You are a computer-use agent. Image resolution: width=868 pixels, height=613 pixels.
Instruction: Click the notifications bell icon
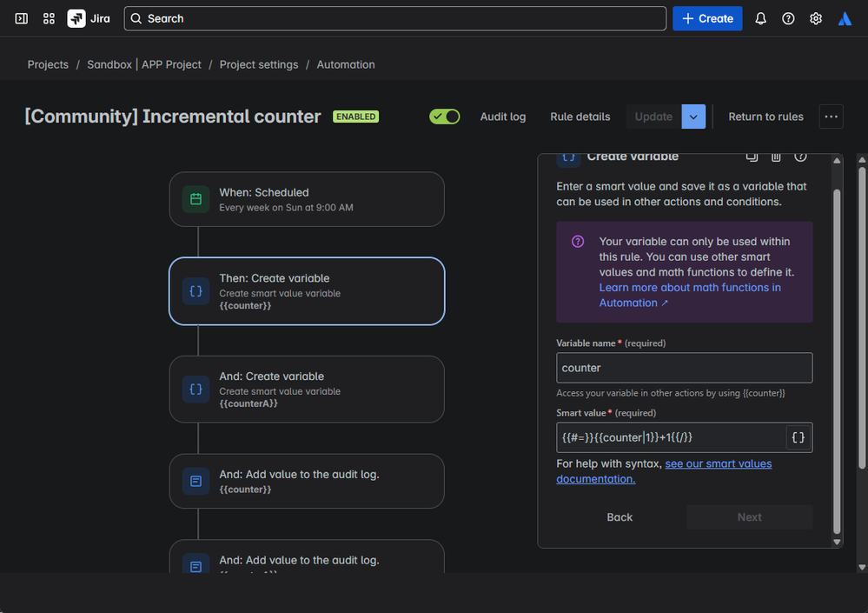pos(760,18)
